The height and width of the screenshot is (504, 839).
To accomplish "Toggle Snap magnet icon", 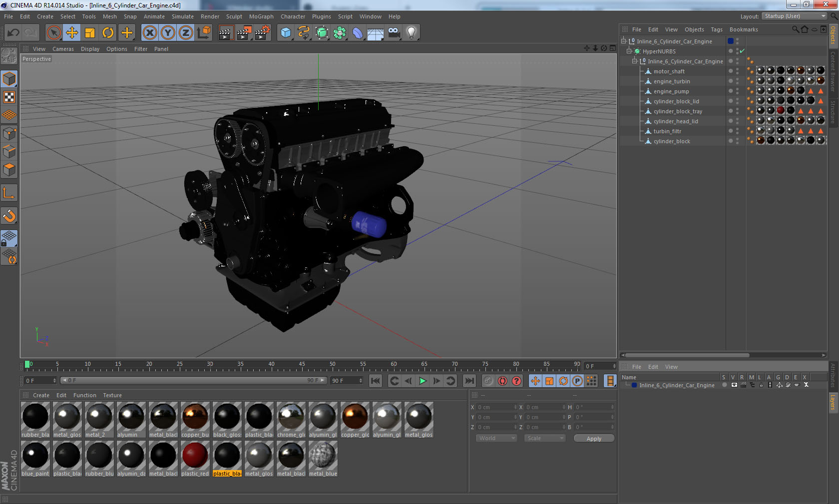I will 9,216.
